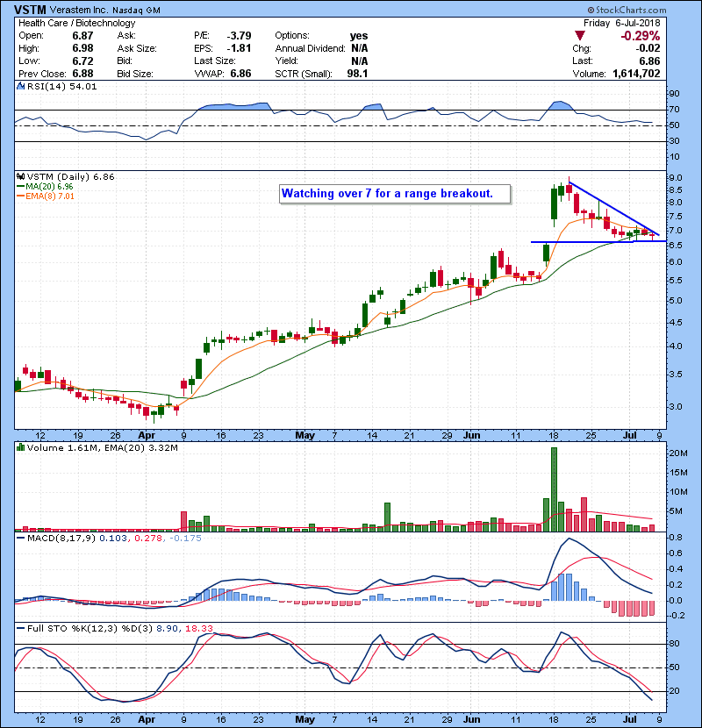This screenshot has height=728, width=702.
Task: Click the Health Care / Biotechnology sector label
Action: point(76,23)
